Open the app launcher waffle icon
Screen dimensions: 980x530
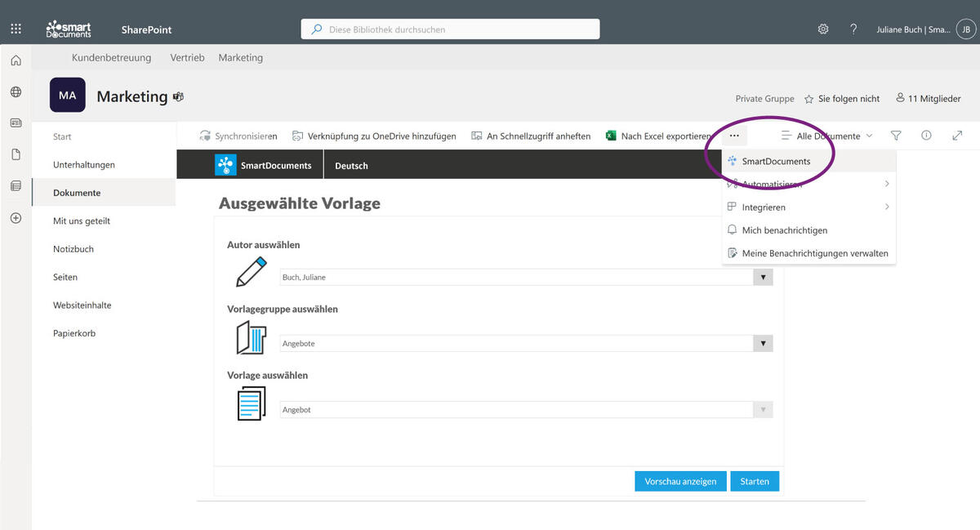click(16, 29)
